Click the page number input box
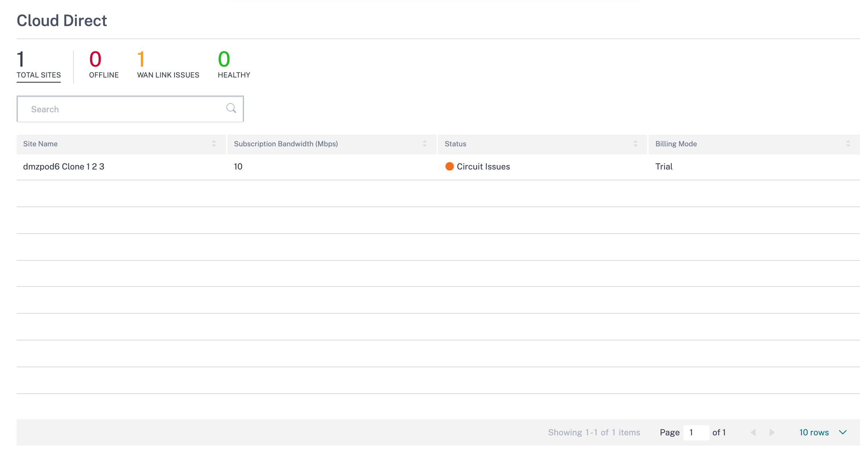The image size is (868, 460). (696, 432)
